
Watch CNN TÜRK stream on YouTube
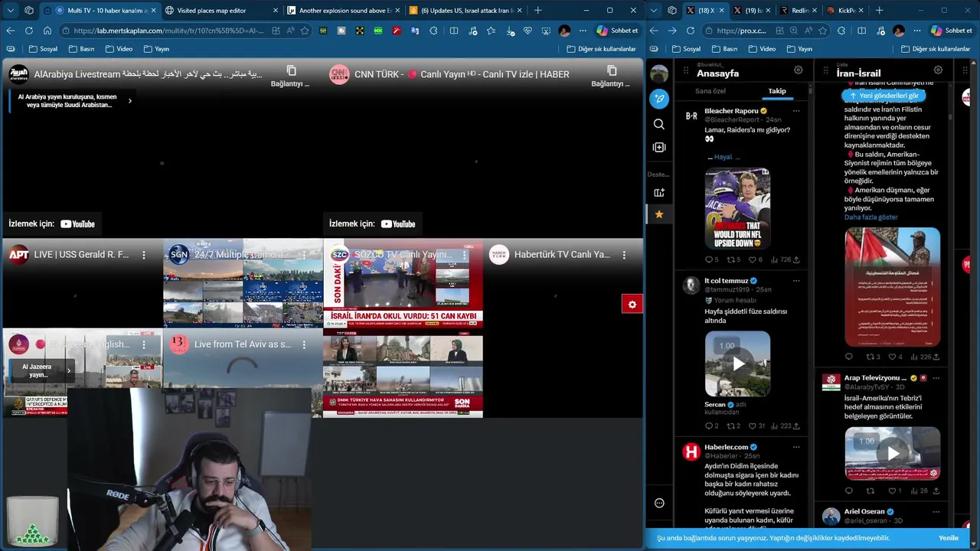[x=372, y=224]
